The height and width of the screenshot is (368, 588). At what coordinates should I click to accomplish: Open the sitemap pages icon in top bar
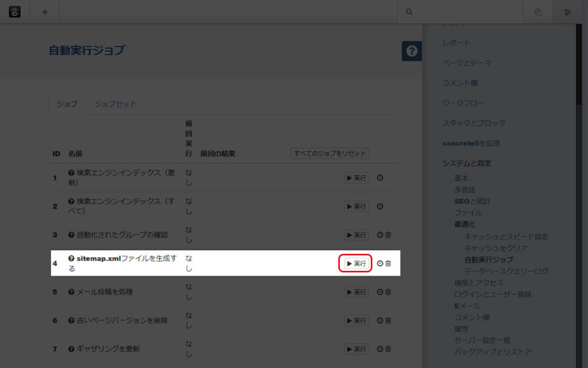[537, 12]
